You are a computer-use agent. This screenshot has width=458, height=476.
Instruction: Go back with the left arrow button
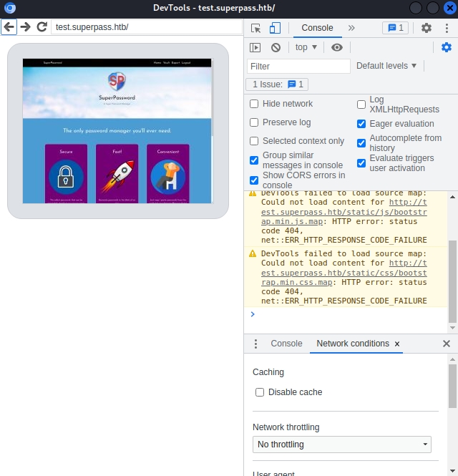point(9,26)
